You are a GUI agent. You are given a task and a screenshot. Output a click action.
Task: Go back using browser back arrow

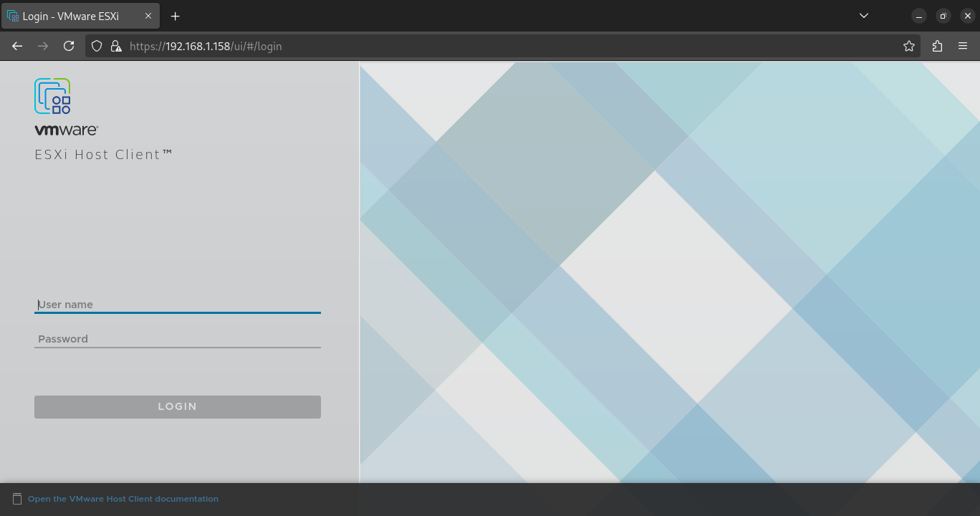coord(17,46)
